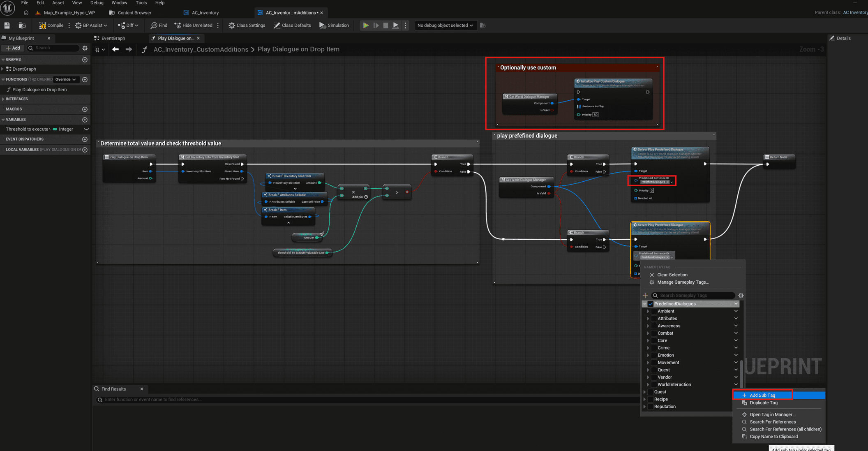The image size is (868, 451).
Task: Select Add Sub Tag from context menu
Action: pyautogui.click(x=779, y=395)
